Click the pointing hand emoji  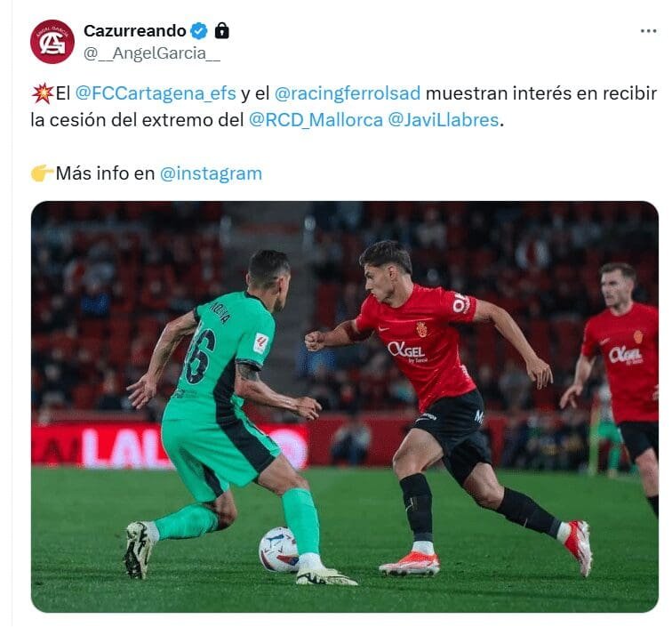pyautogui.click(x=42, y=173)
